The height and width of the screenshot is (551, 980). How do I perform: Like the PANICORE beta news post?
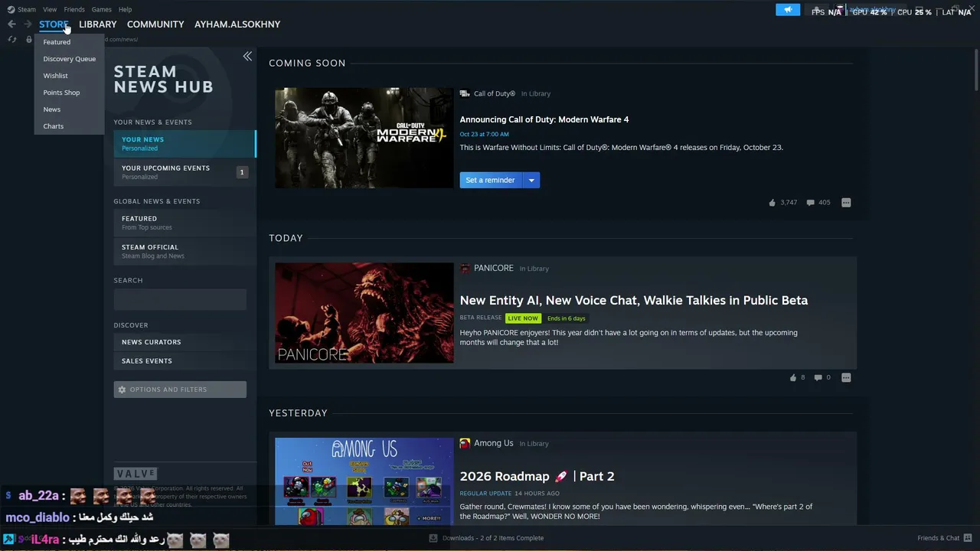pos(793,377)
